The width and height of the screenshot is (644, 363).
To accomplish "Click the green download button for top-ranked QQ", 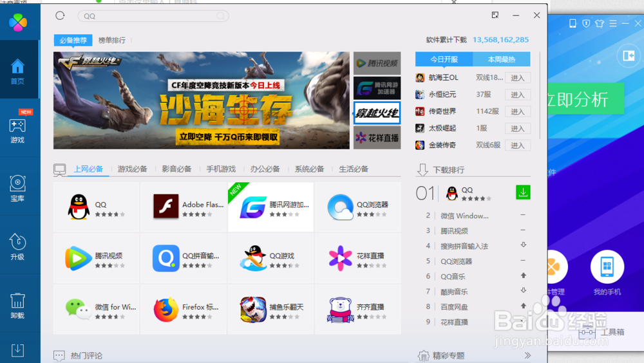I will coord(523,192).
